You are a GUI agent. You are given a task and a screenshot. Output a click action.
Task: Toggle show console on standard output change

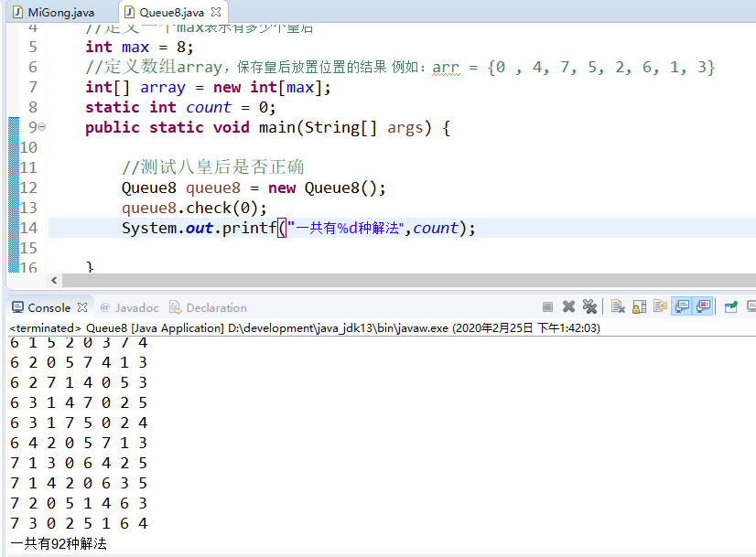tap(682, 307)
